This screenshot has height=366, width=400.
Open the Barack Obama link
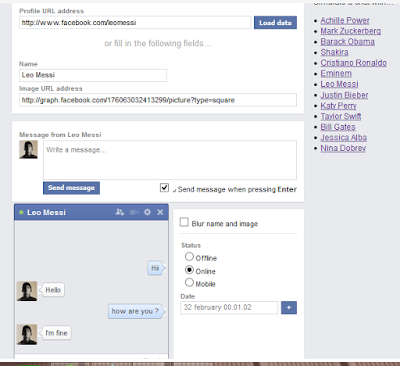click(x=348, y=42)
